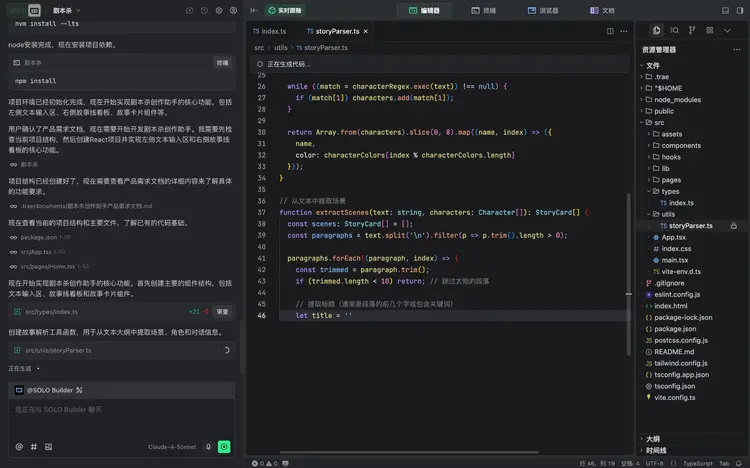Click the 审查 review button
This screenshot has width=750, height=468.
[x=223, y=312]
